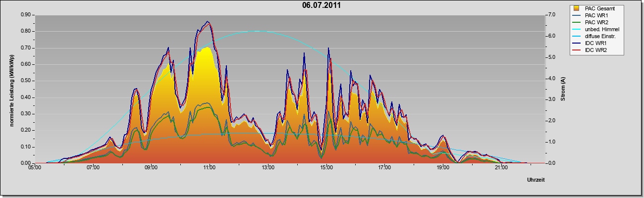644x198 pixels.
Task: Click the 6.0 right axis value
Action: coord(551,36)
